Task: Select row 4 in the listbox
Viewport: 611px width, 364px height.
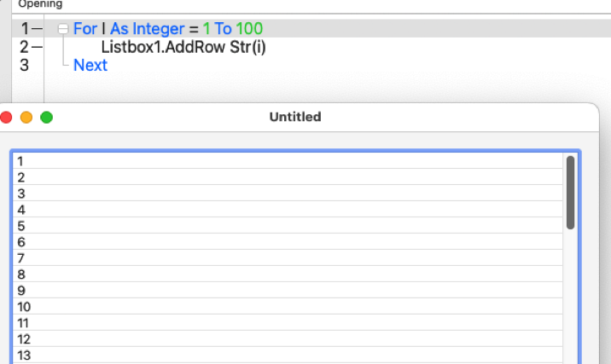Action: 288,210
